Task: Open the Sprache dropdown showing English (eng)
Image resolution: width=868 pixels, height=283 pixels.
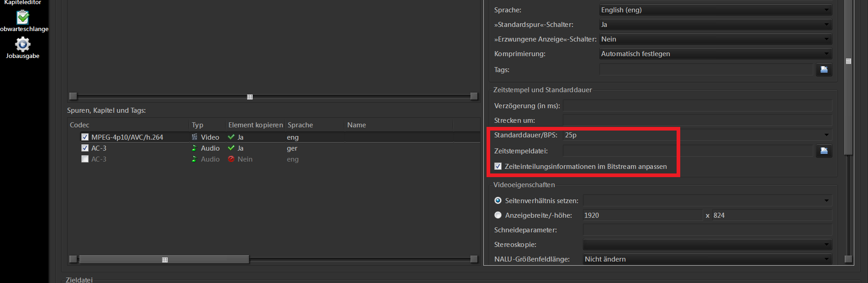Action: pyautogui.click(x=715, y=10)
